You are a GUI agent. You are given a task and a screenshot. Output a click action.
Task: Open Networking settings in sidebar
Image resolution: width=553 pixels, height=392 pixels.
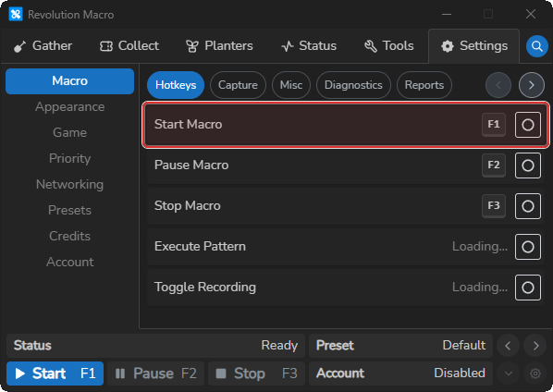click(x=70, y=184)
